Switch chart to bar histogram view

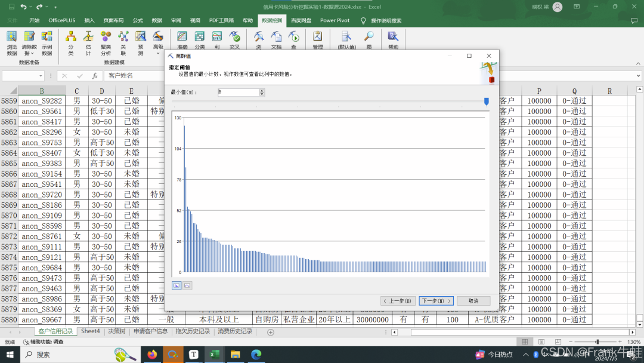click(177, 285)
